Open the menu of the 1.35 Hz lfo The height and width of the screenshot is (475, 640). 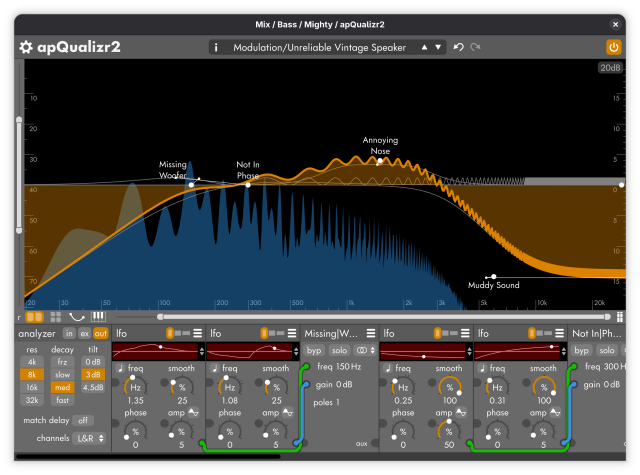[198, 333]
